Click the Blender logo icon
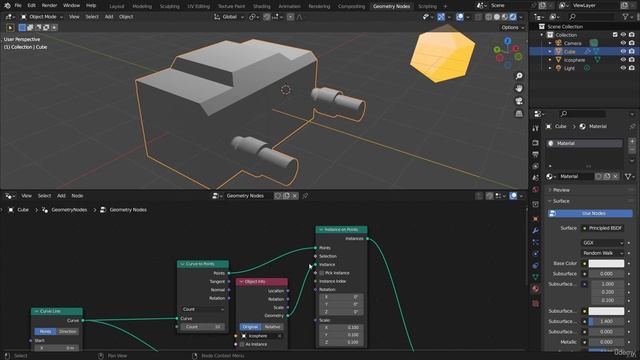The width and height of the screenshot is (640, 360). [7, 6]
